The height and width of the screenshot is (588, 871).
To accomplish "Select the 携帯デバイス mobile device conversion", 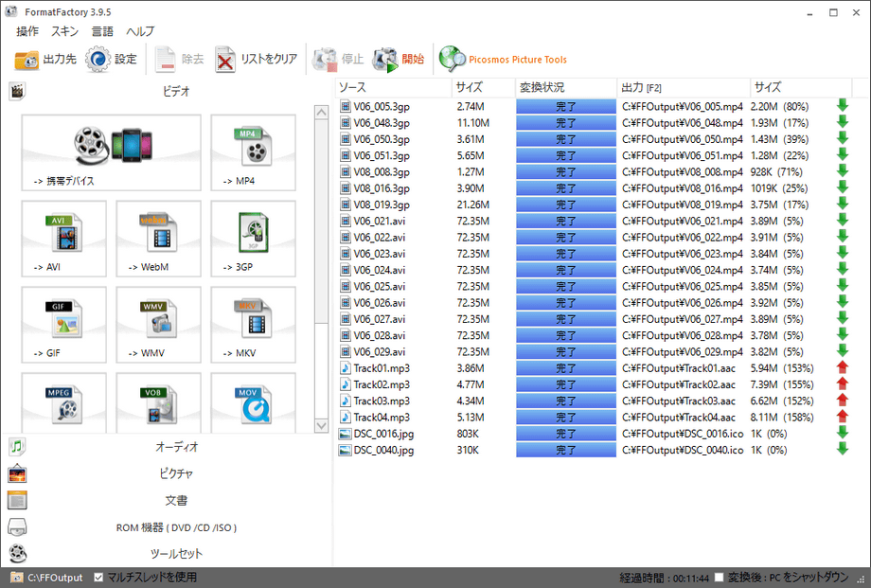I will (x=111, y=151).
